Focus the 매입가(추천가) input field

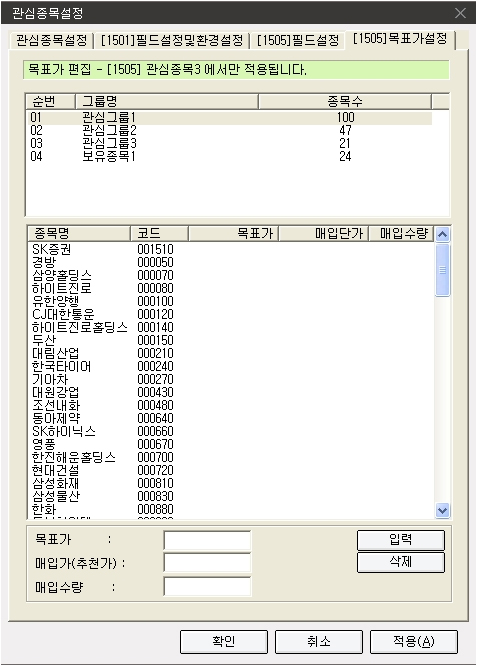207,563
